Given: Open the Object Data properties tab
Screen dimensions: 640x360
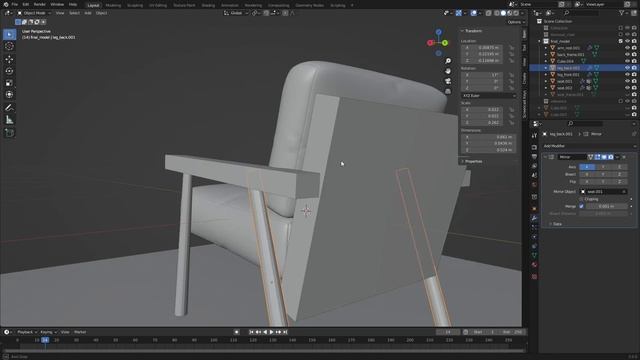Looking at the screenshot, I should pyautogui.click(x=534, y=256).
